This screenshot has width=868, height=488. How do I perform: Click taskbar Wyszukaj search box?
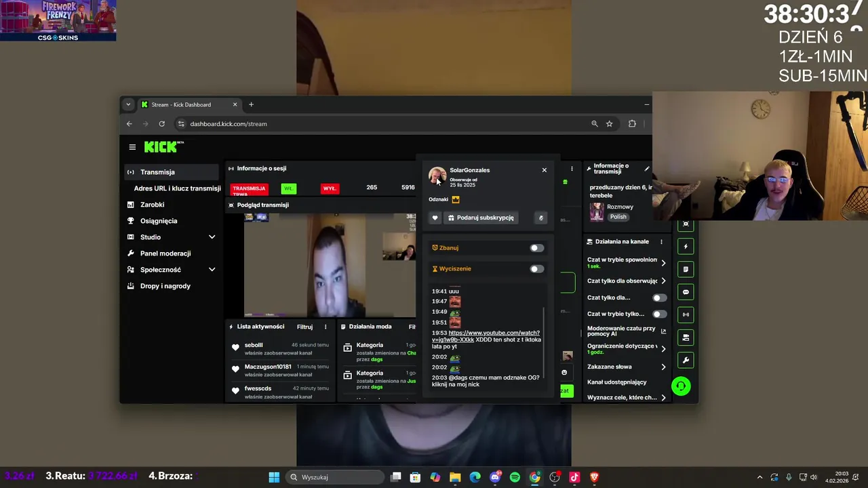click(x=335, y=477)
